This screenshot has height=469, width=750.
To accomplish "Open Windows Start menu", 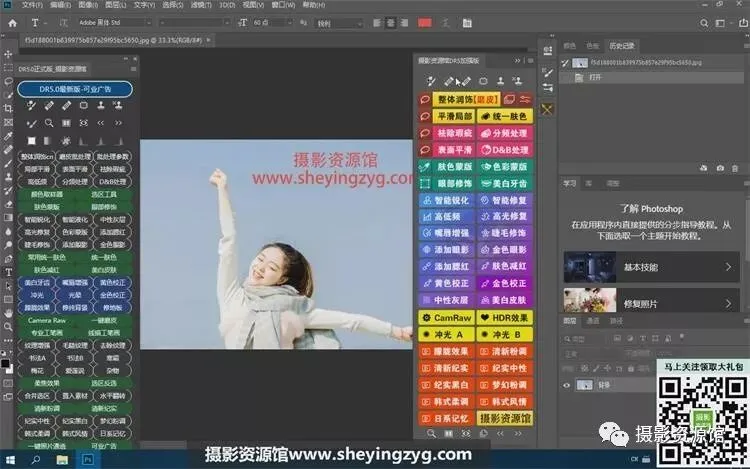I will click(10, 459).
